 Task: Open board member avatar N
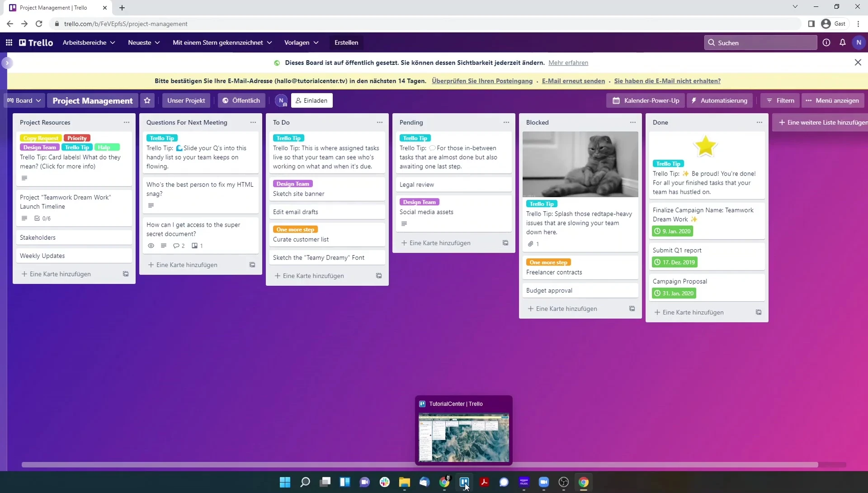pyautogui.click(x=281, y=100)
